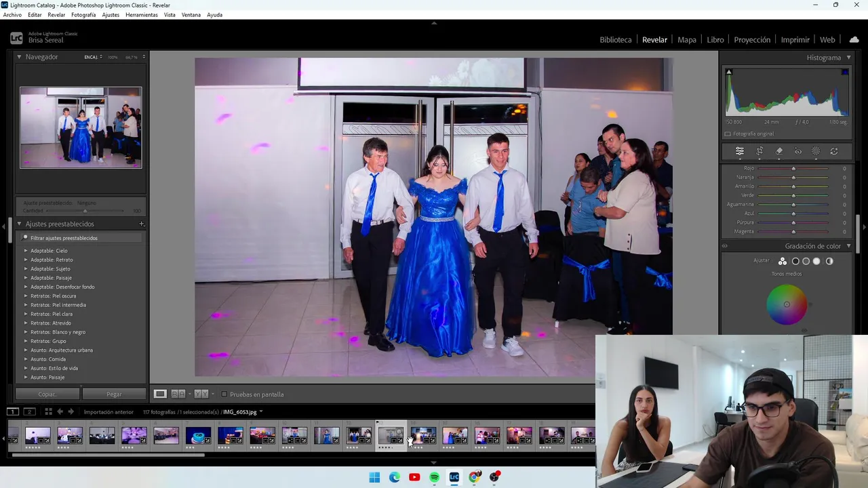Expand Adaptable: Cielo preset group
This screenshot has height=488, width=868.
click(x=26, y=251)
